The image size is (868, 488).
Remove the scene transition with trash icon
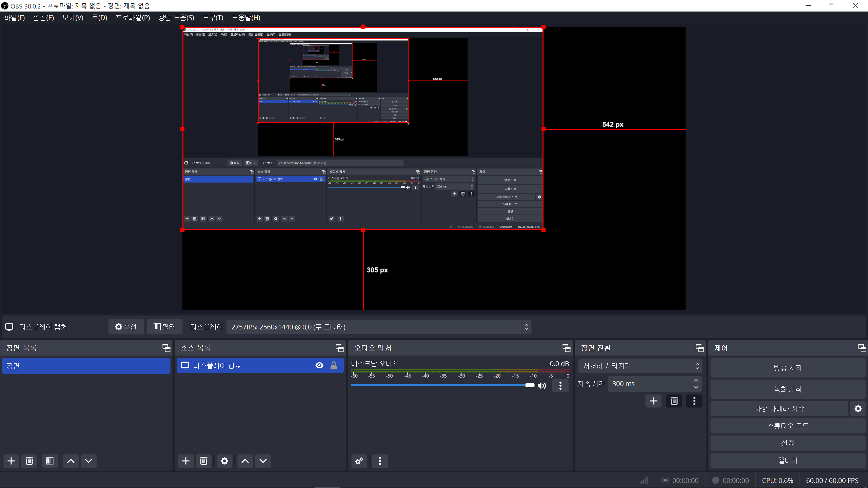coord(674,401)
